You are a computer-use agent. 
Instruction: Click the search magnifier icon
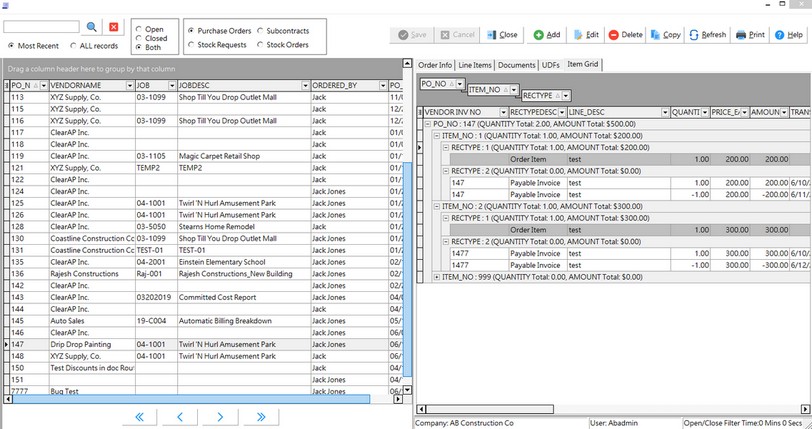click(92, 27)
